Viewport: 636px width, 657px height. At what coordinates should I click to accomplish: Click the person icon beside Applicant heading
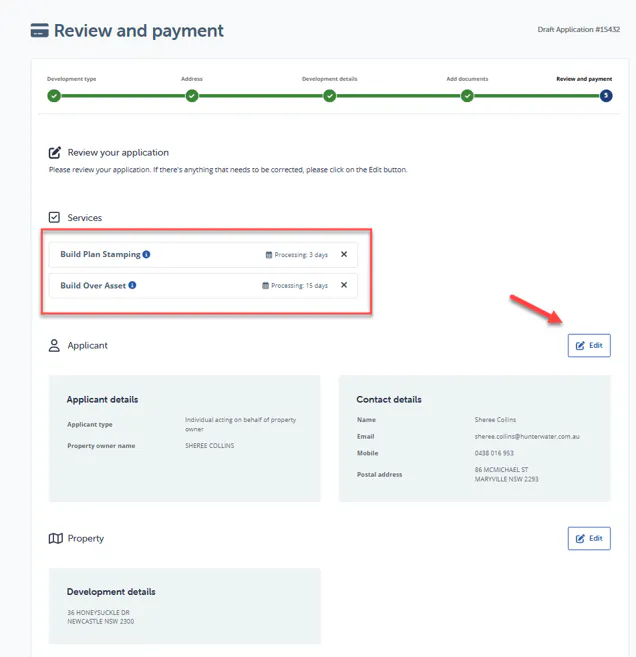pos(54,346)
